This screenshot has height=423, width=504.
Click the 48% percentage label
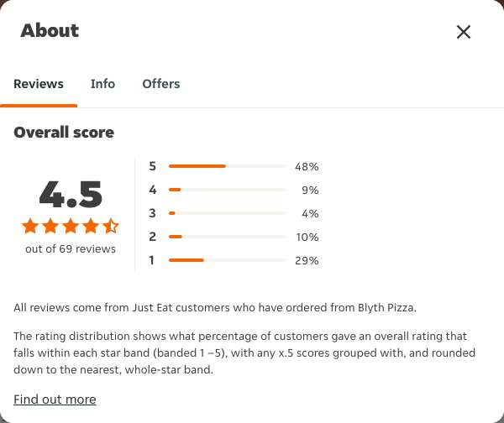[307, 167]
